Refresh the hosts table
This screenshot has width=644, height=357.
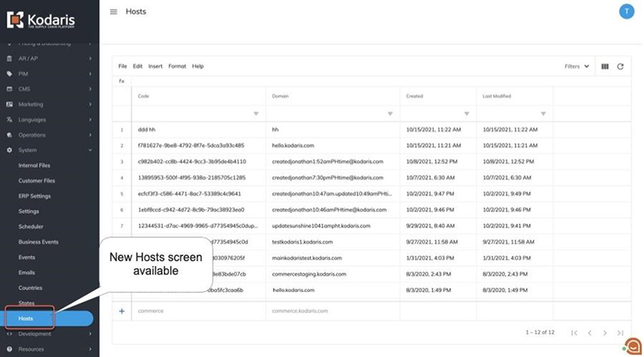(620, 67)
